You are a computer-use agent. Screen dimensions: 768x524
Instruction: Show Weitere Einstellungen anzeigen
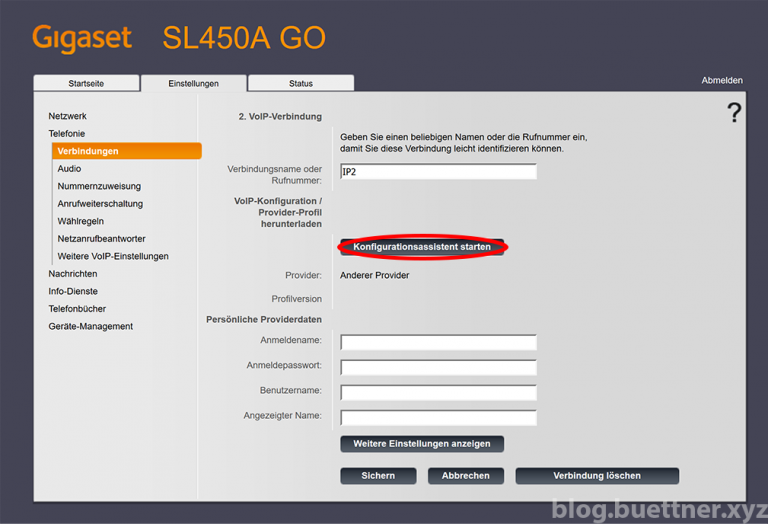coord(422,444)
